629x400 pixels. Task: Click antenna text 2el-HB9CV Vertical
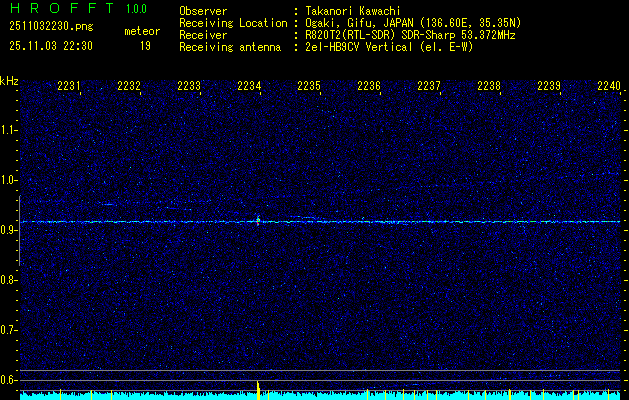[x=359, y=47]
